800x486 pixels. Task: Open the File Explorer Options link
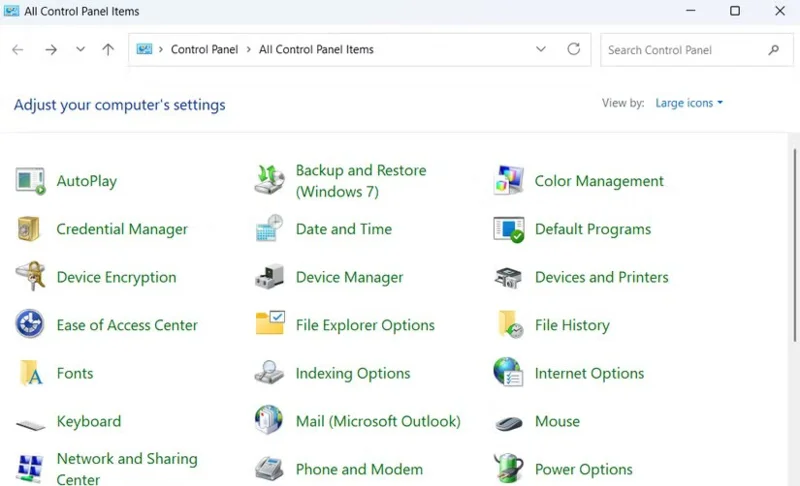(x=365, y=325)
